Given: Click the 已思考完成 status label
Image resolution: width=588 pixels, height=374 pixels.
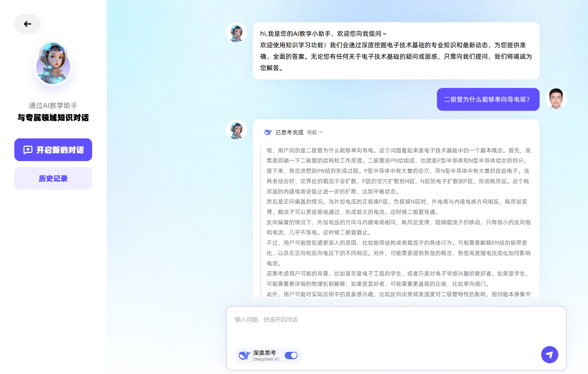Looking at the screenshot, I should 289,132.
